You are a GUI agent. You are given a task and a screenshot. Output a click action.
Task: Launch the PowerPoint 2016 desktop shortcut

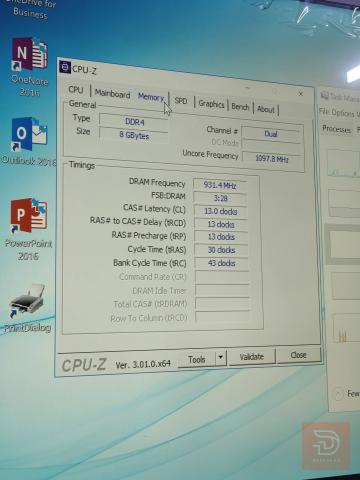point(29,229)
